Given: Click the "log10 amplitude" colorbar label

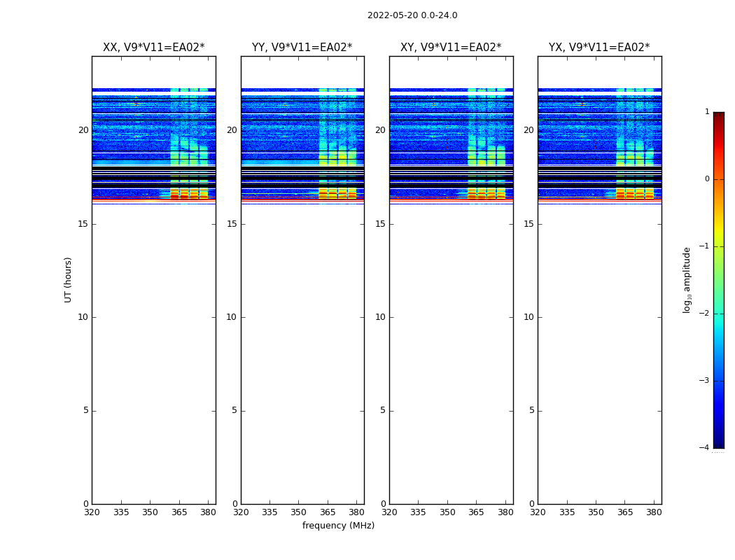Looking at the screenshot, I should 687,279.
